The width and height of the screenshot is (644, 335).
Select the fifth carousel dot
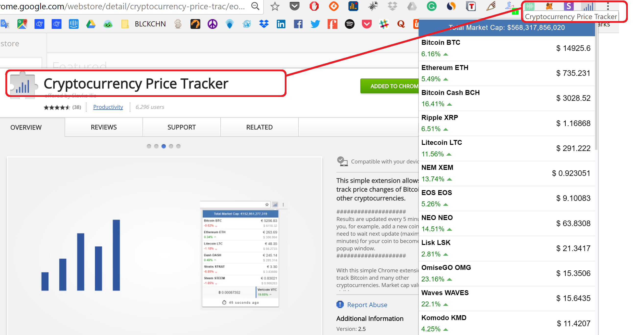pyautogui.click(x=178, y=146)
